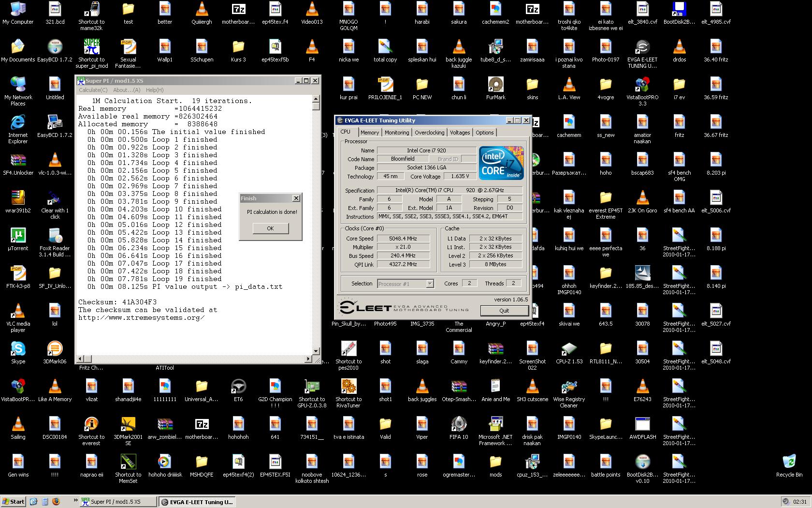Select Super PI / mod1.5 XS taskbar button
The image size is (812, 508).
(x=118, y=502)
